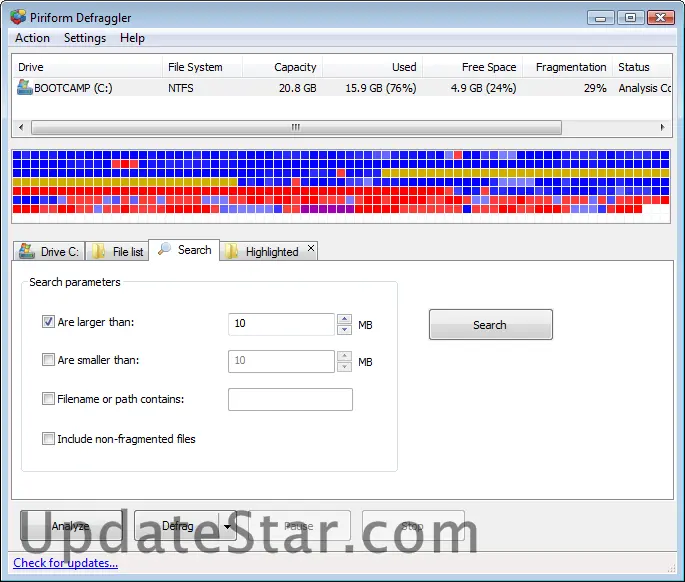The height and width of the screenshot is (582, 685).
Task: Open the Action menu
Action: click(32, 38)
